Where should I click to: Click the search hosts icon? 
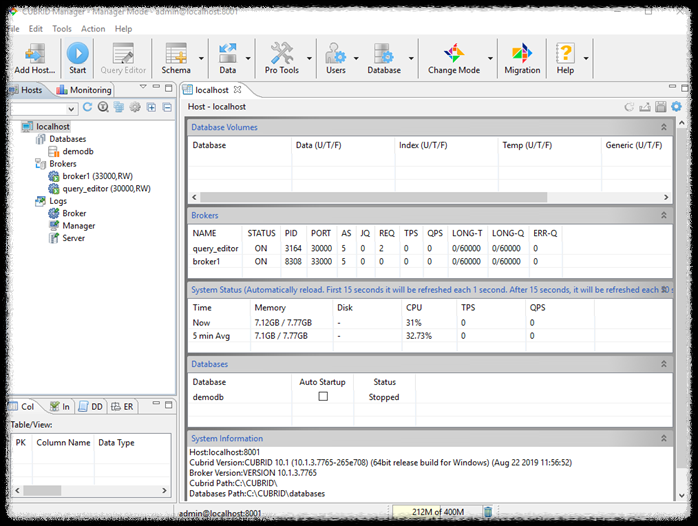[103, 107]
